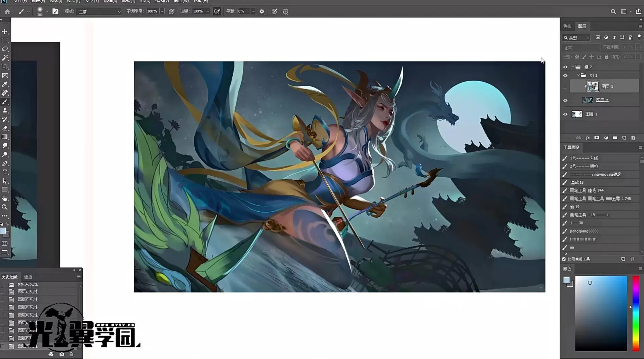Choose tool preset 基础 18
The width and height of the screenshot is (644, 359).
(601, 182)
